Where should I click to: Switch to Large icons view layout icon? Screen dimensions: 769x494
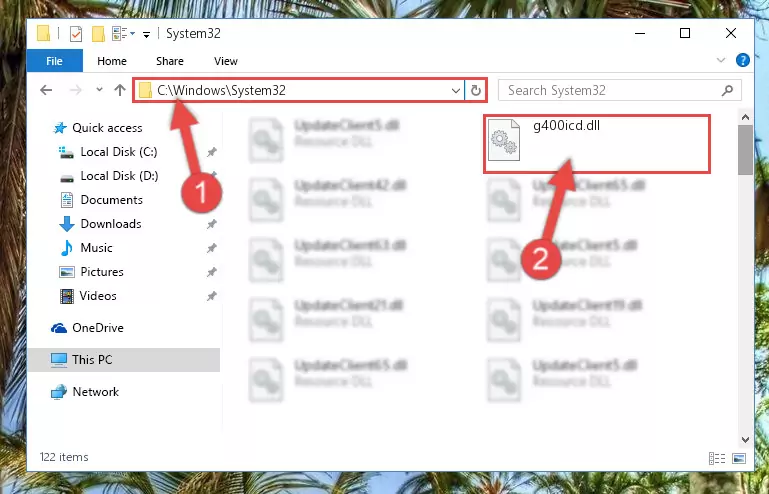pyautogui.click(x=739, y=458)
